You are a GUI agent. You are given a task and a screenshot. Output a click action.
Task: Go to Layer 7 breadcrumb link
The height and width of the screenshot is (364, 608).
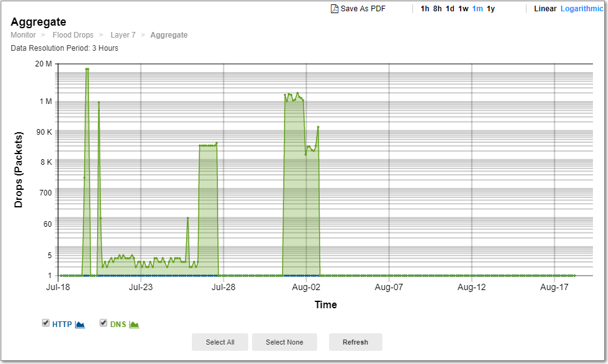tap(123, 35)
